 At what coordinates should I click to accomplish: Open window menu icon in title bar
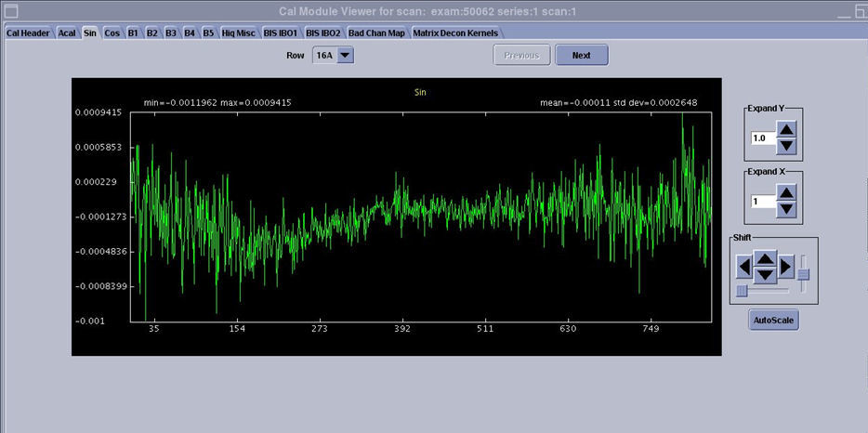tap(12, 12)
